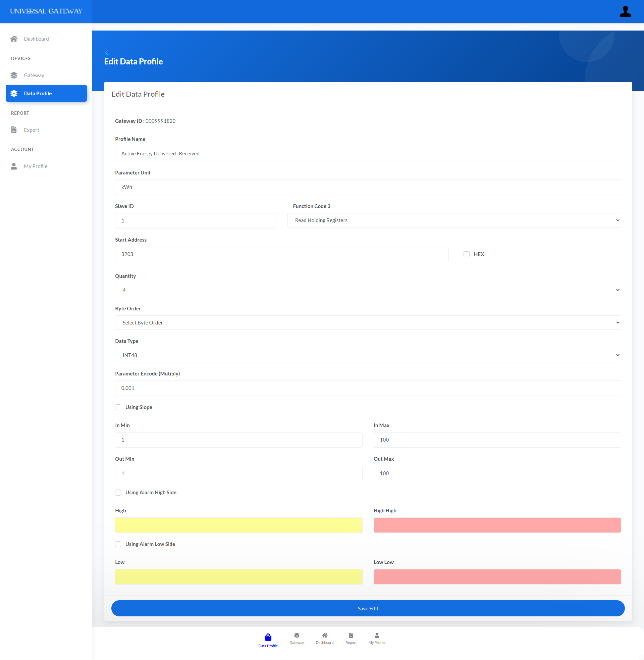Viewport: 644px width, 660px height.
Task: Click the Export report icon in sidebar
Action: point(14,130)
